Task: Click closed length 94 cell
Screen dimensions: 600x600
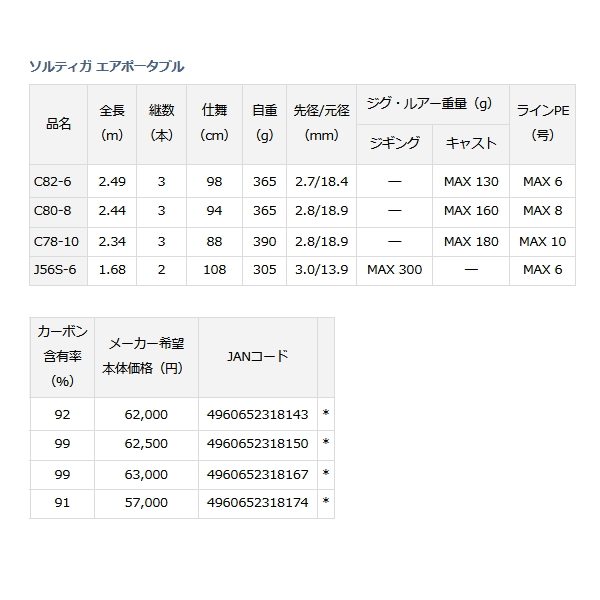Action: (x=214, y=211)
